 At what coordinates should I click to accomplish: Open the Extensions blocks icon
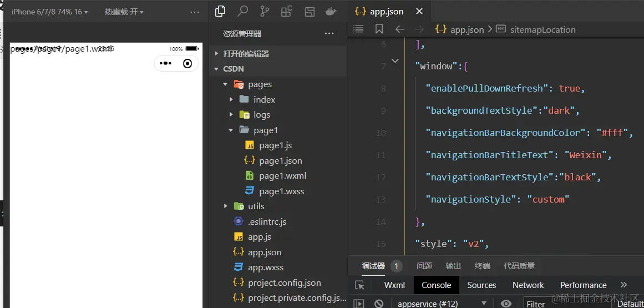(287, 12)
